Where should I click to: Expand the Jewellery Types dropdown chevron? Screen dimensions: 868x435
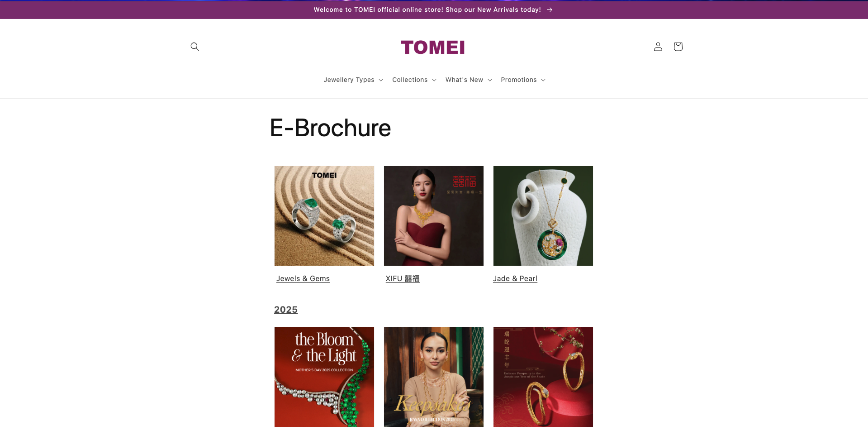click(381, 80)
